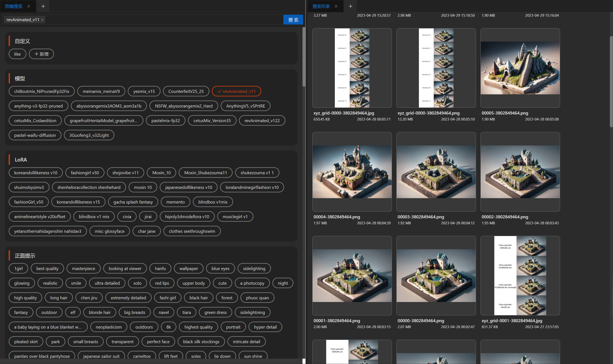
Task: Toggle chilloutmix_NiPrunedFp32Fix model tag
Action: coord(42,91)
